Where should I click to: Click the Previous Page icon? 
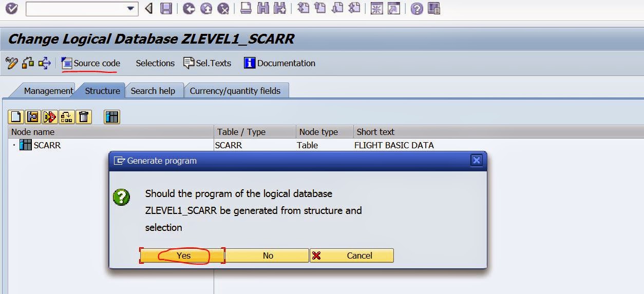320,9
